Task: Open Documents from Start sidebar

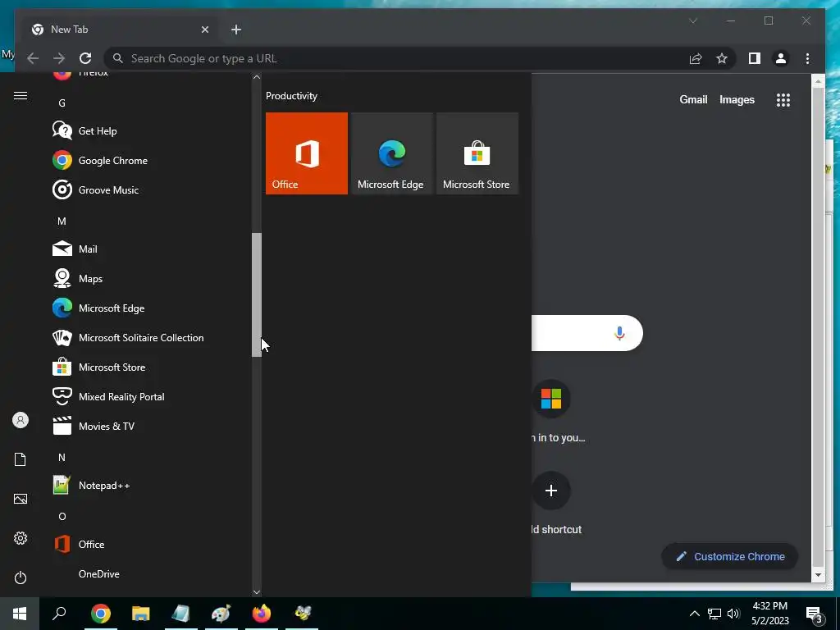Action: coord(21,459)
